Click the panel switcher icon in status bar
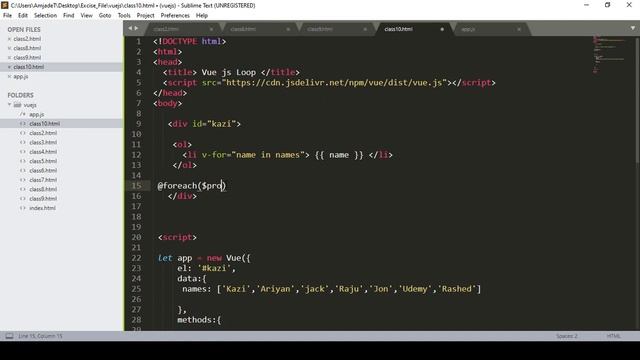The width and height of the screenshot is (640, 360). pyautogui.click(x=9, y=336)
